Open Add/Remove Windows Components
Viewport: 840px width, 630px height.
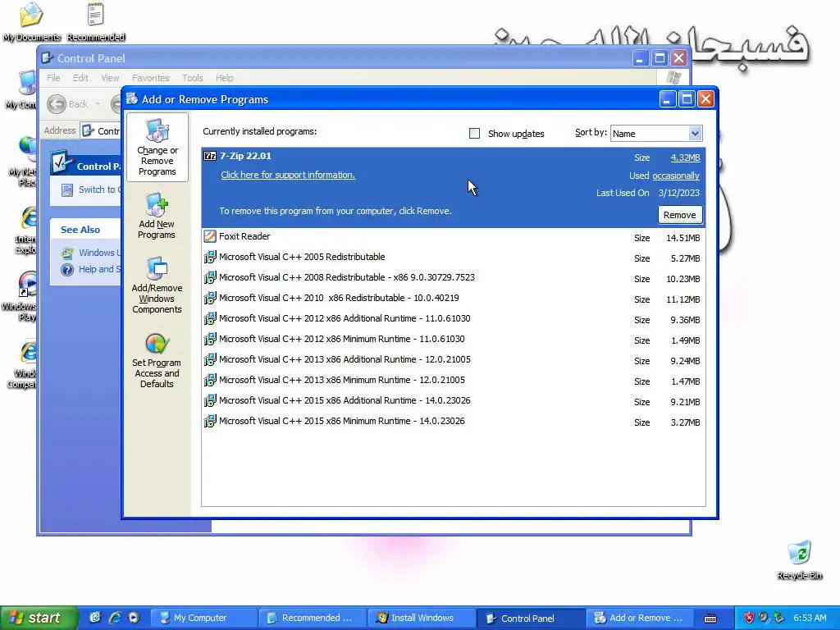[x=157, y=285]
